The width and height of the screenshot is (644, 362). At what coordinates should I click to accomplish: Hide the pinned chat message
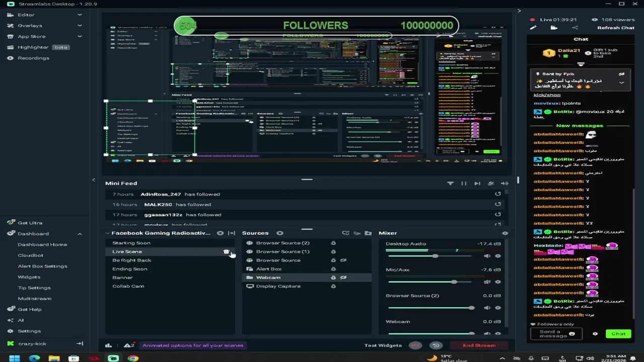click(621, 74)
